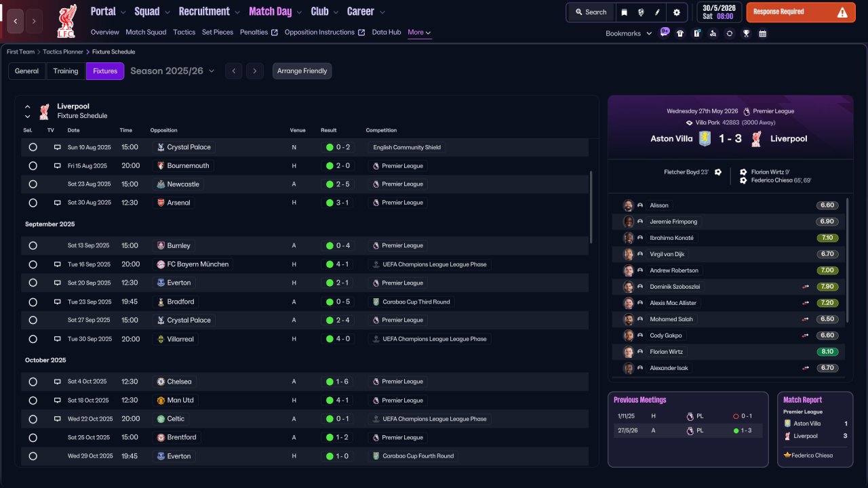
Task: Click Florian Wirtz's 8.10 rating badge
Action: pos(827,352)
